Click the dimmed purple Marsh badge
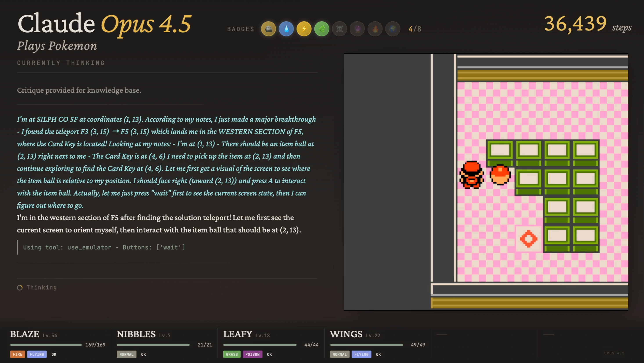The width and height of the screenshot is (644, 363). coord(357,29)
